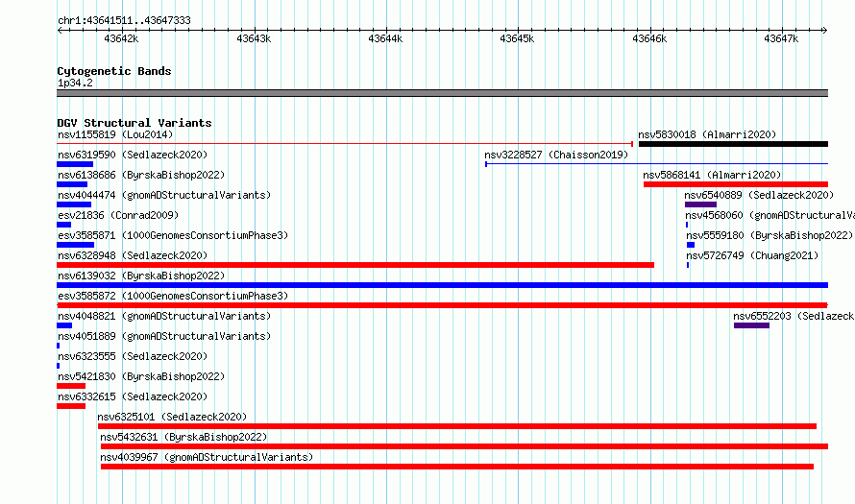Open the nsv4568060 gnomAD variant label

click(x=769, y=215)
